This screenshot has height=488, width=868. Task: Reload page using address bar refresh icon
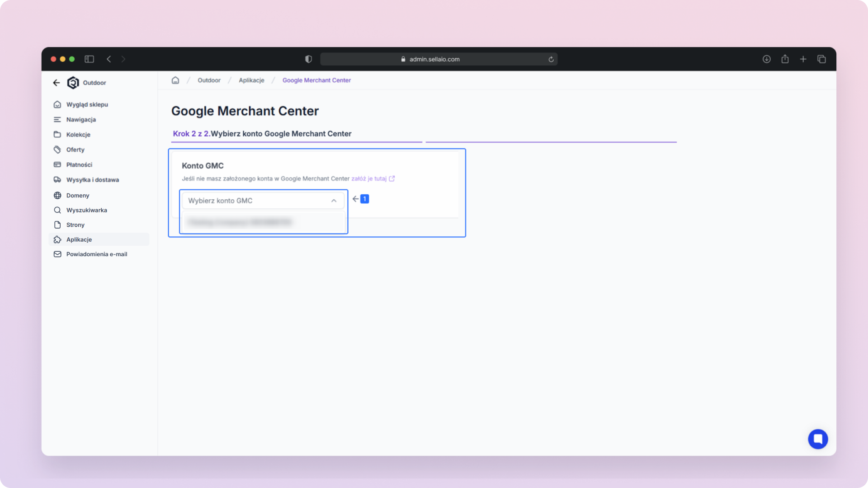pos(551,59)
